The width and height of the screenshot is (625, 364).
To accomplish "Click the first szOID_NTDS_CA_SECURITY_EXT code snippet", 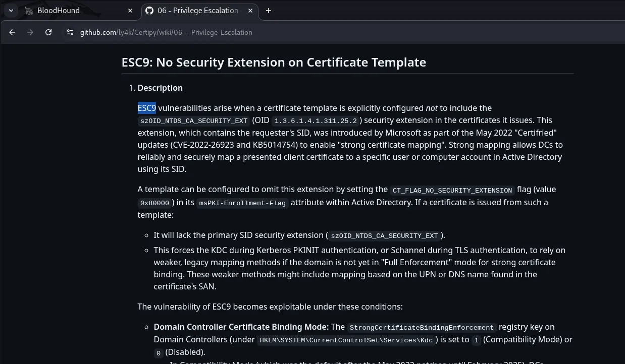I will [194, 121].
